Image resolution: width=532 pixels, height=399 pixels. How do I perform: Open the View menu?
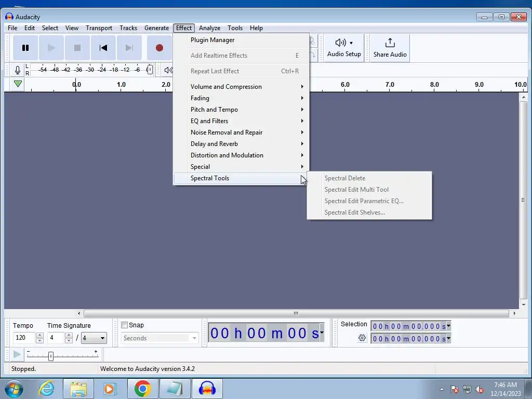click(x=72, y=28)
